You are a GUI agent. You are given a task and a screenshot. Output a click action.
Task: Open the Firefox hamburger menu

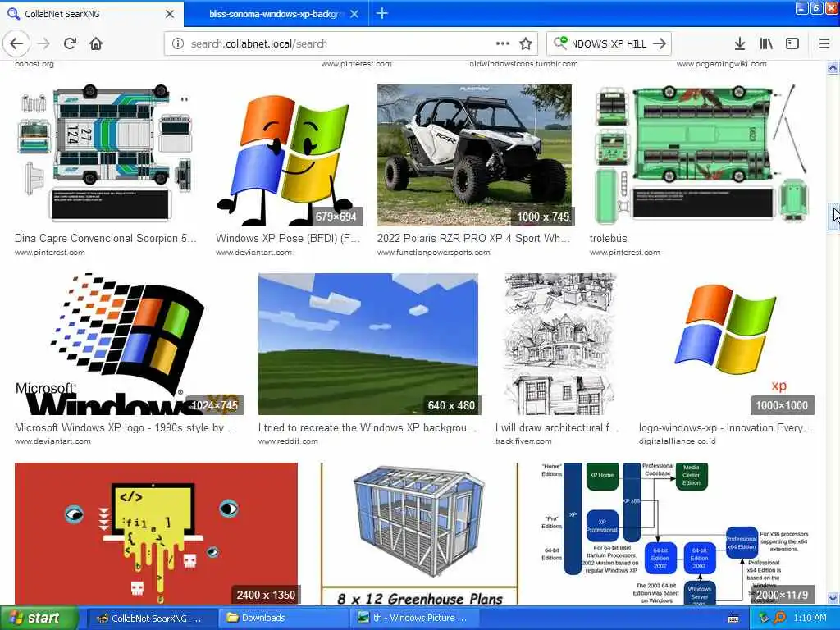824,44
